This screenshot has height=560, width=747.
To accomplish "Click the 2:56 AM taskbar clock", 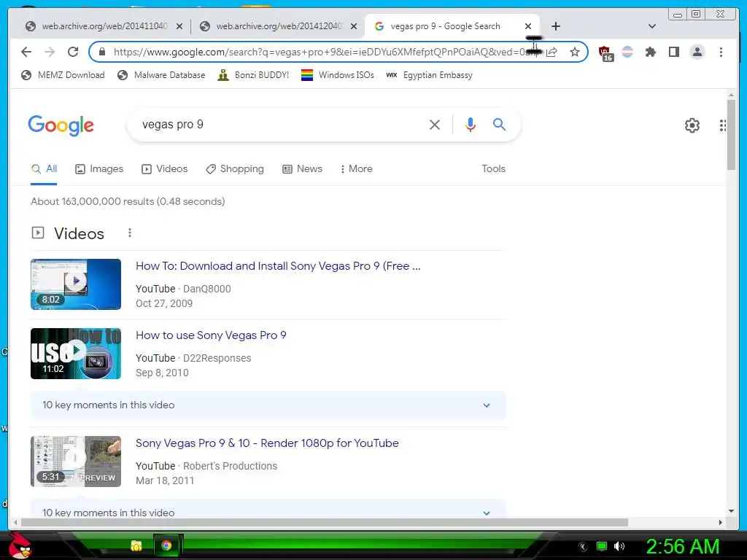I will [682, 546].
